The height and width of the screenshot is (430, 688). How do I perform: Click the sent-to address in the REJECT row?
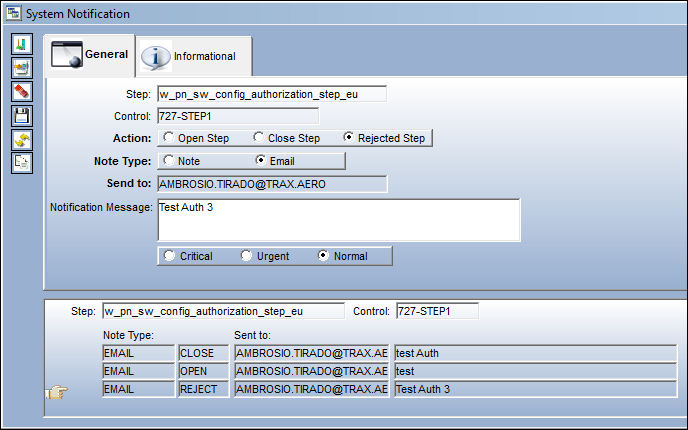pos(312,389)
